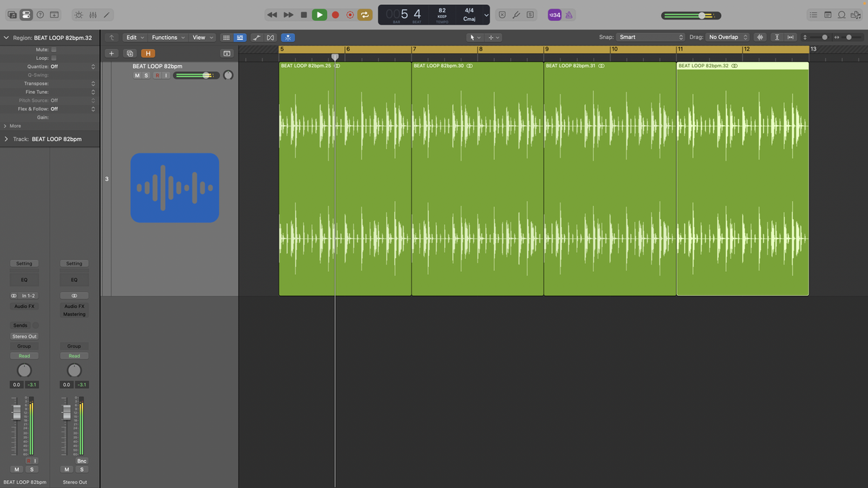Open the Functions menu

(168, 38)
